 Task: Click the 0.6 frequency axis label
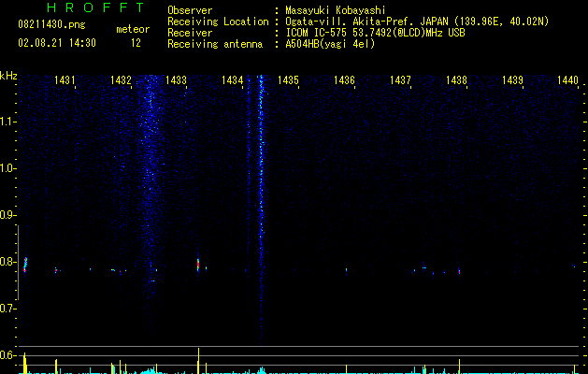pyautogui.click(x=7, y=355)
